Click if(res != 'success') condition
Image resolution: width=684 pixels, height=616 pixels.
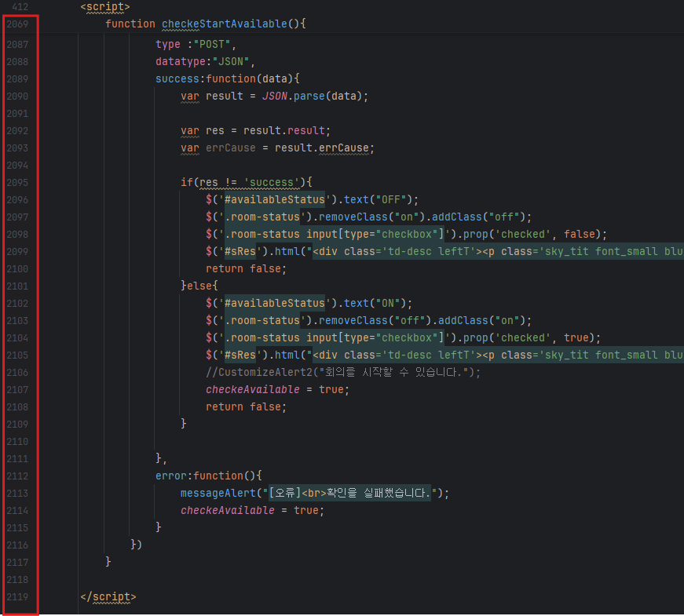247,182
